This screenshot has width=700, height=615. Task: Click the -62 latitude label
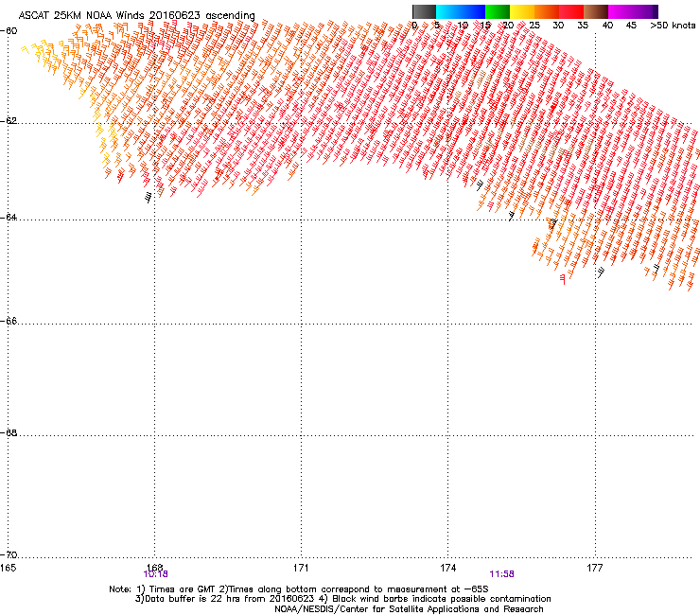click(x=9, y=121)
